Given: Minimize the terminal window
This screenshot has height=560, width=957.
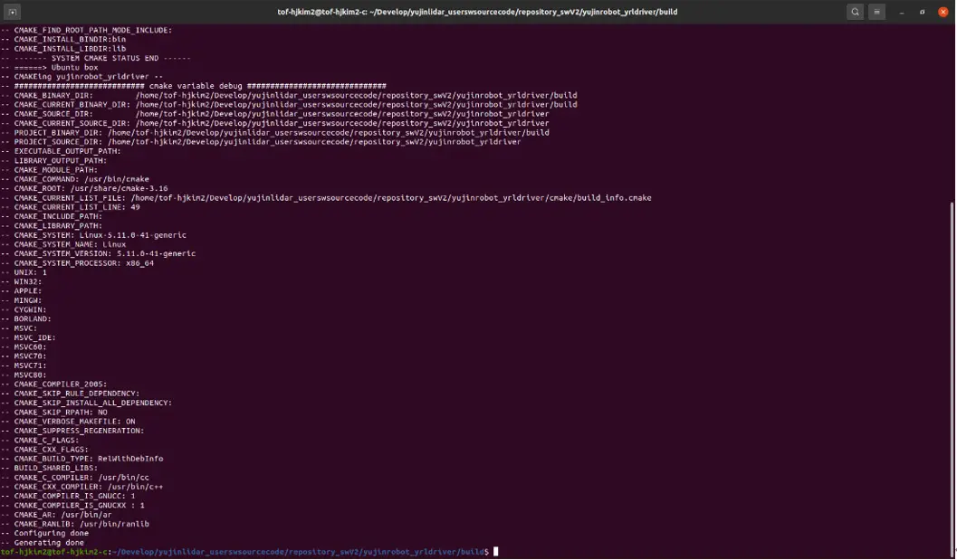Looking at the screenshot, I should (902, 12).
